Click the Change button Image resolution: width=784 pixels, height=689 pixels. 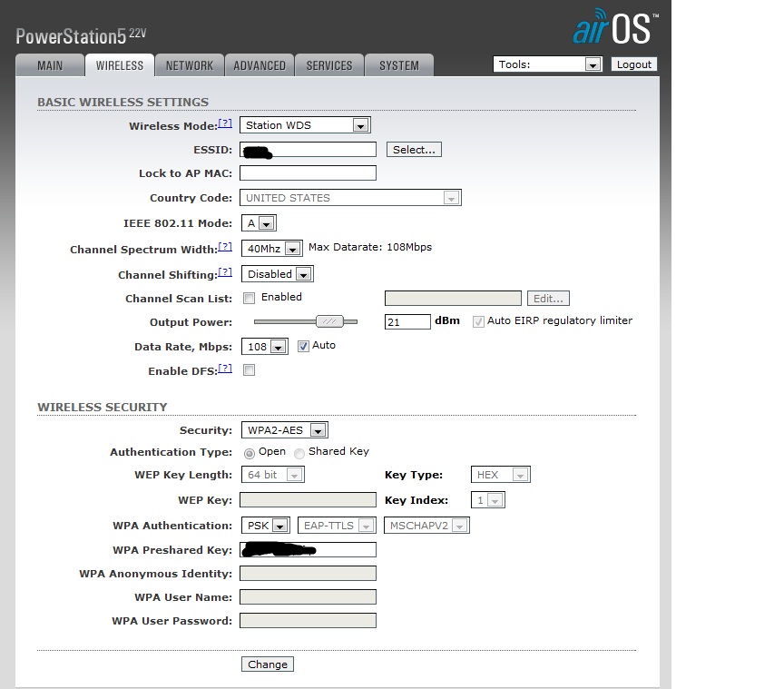[x=268, y=664]
